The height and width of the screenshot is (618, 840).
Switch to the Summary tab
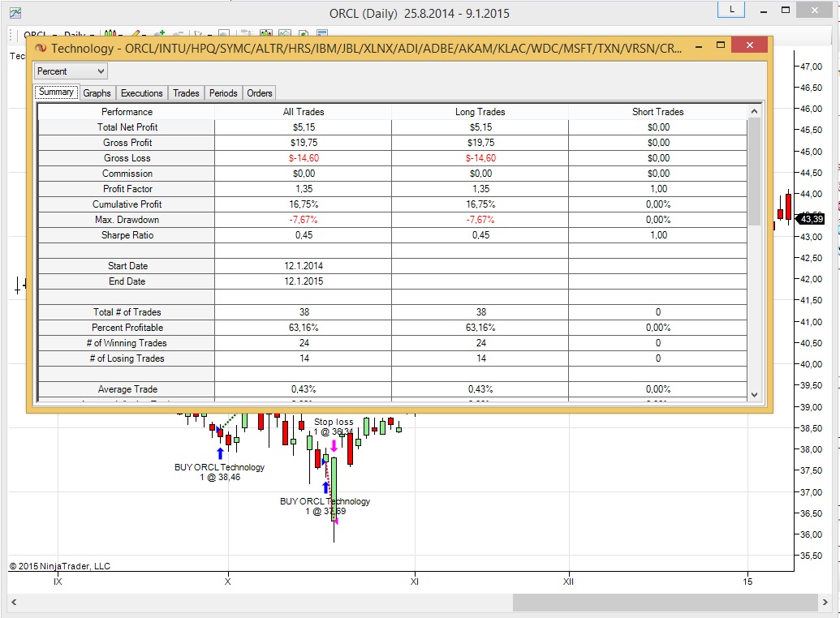coord(56,92)
